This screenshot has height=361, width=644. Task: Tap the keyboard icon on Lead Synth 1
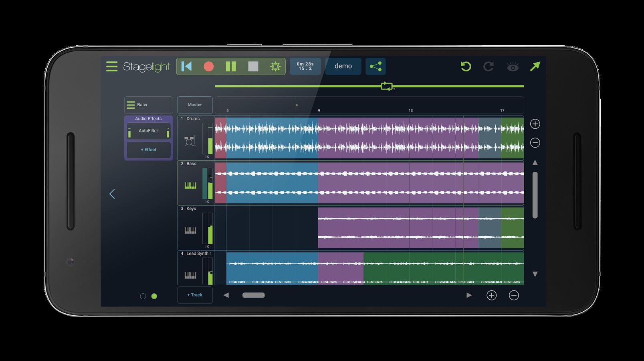[190, 275]
